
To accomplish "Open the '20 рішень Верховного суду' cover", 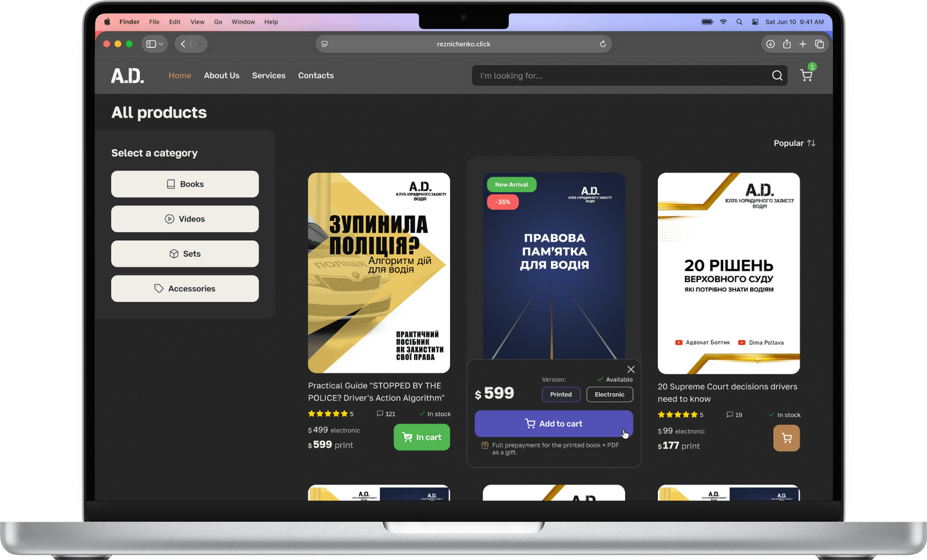I will (729, 273).
